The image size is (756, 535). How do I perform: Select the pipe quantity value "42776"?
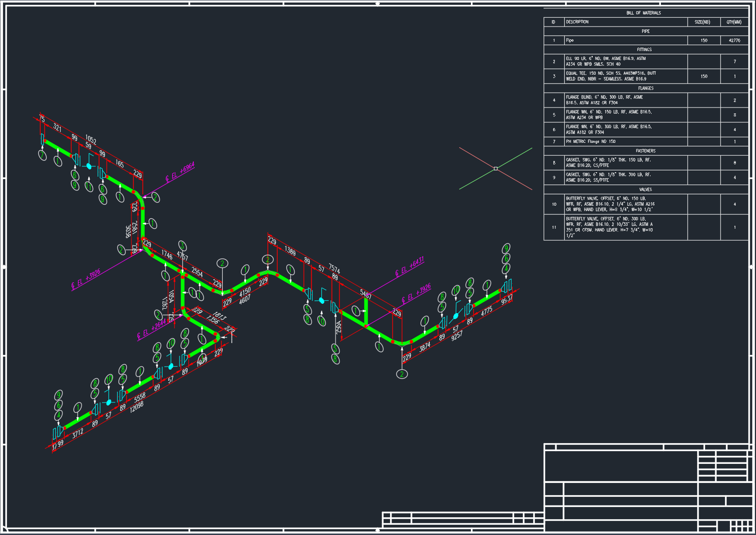point(734,40)
